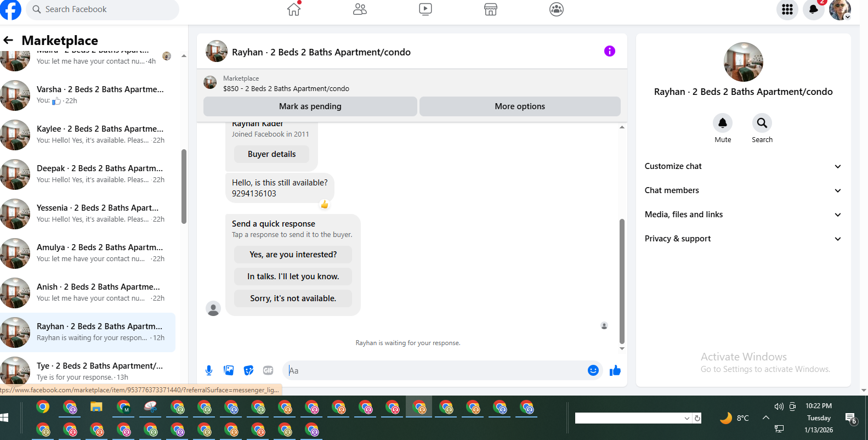This screenshot has height=440, width=868.
Task: Open weather widget showing 8°C
Action: point(734,418)
